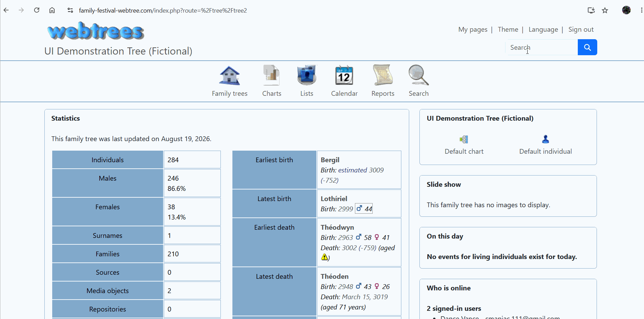Click the Repositories row label

coord(108,309)
